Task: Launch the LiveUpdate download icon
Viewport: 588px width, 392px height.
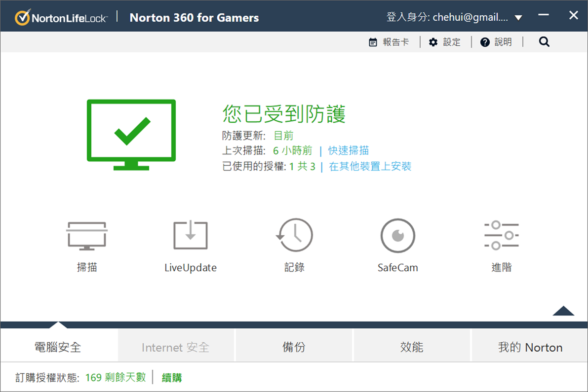Action: pos(191,236)
